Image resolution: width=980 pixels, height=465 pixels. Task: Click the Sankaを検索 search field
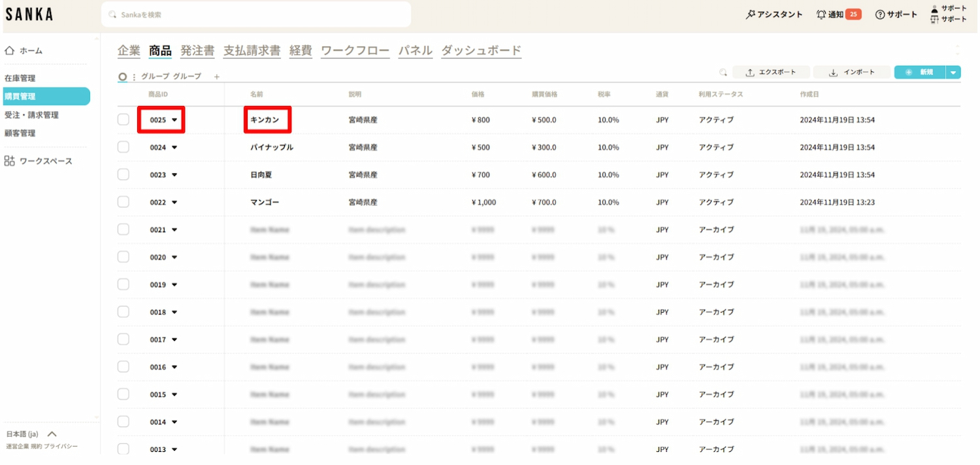(256, 14)
